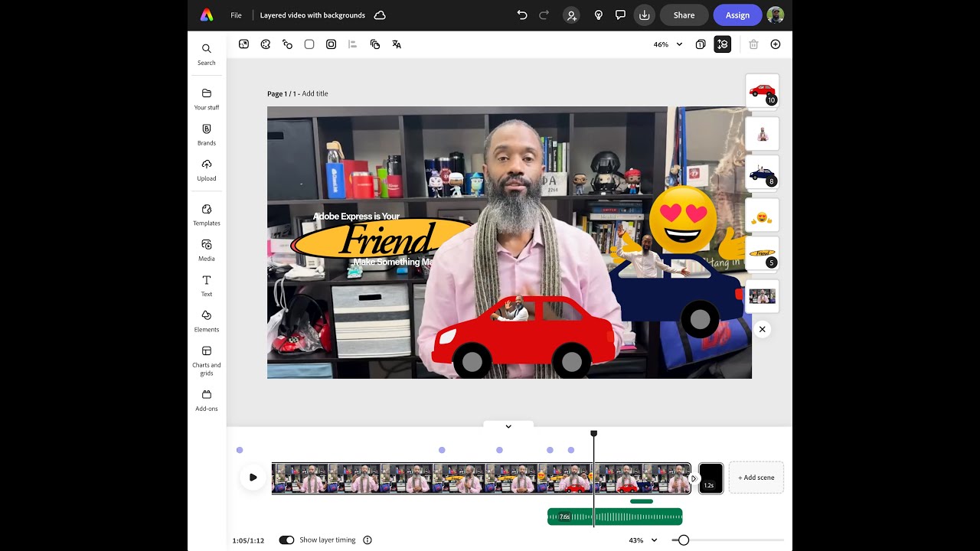
Task: Open the page background color swatch
Action: [x=309, y=44]
